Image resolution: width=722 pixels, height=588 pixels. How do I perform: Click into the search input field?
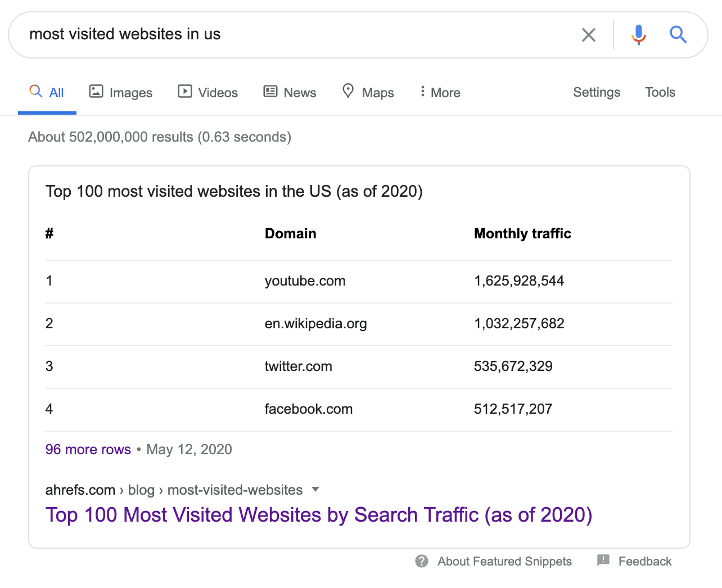(298, 35)
